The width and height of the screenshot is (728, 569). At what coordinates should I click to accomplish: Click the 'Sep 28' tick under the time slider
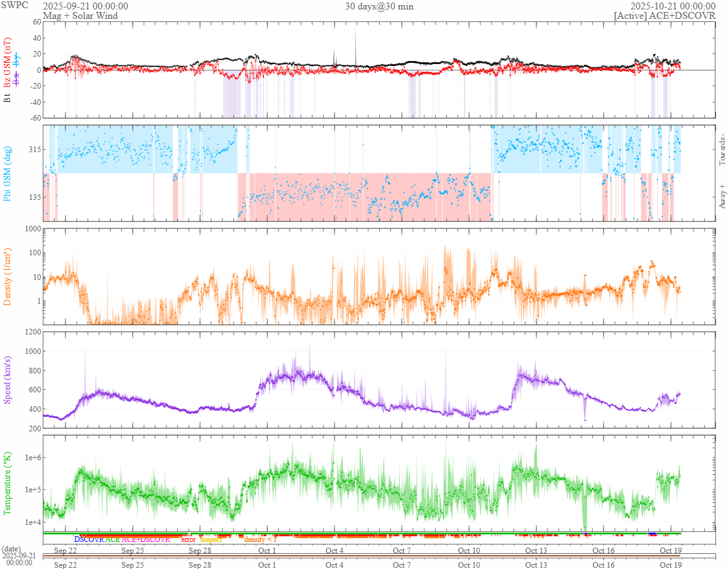pos(200,565)
